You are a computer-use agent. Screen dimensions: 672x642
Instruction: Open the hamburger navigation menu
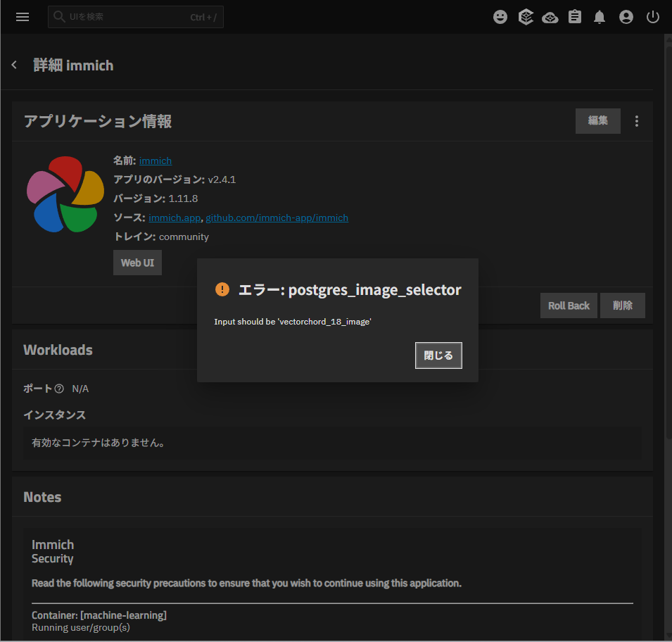23,17
